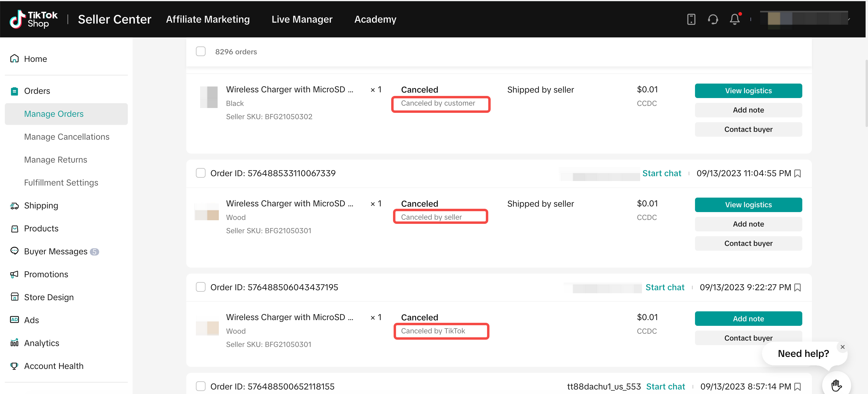Image resolution: width=868 pixels, height=394 pixels.
Task: Click the TikTok Shop logo
Action: pyautogui.click(x=34, y=19)
